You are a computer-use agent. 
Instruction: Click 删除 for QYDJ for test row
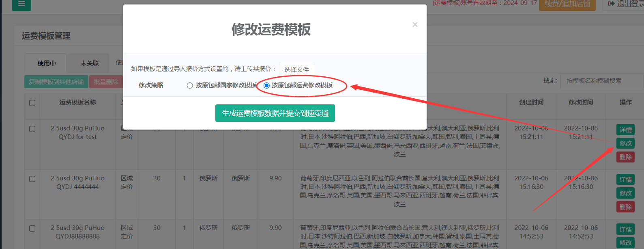(x=625, y=157)
